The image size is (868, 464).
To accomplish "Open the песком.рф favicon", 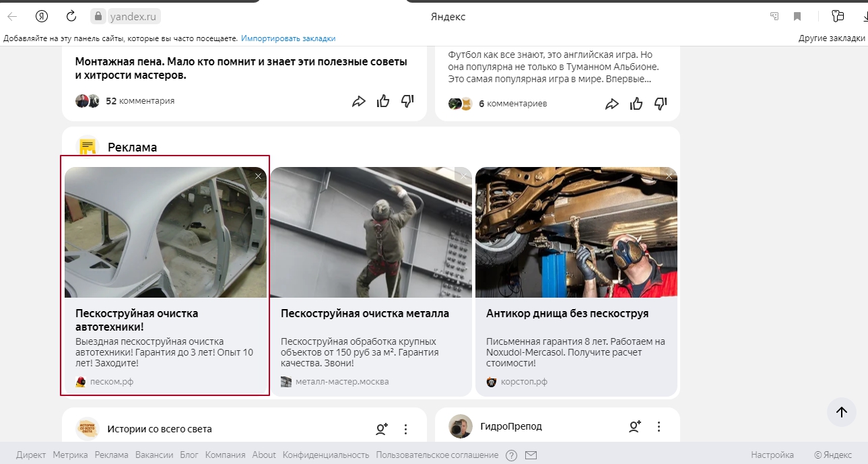I will [81, 382].
